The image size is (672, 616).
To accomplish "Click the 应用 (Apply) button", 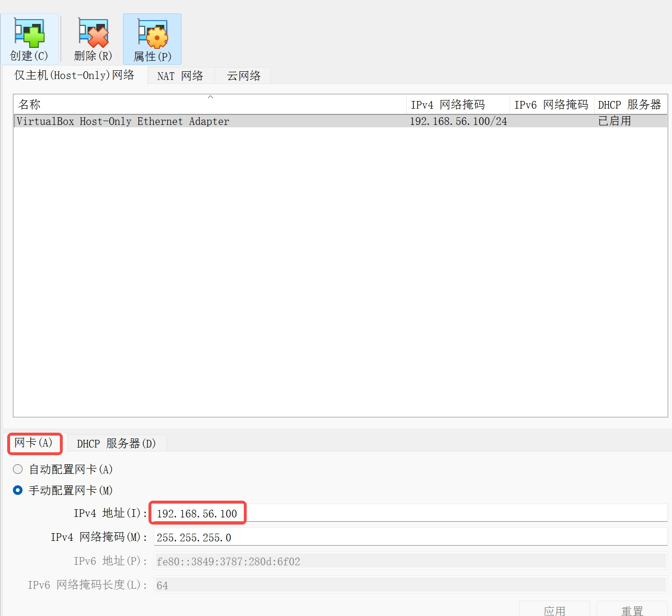I will tap(555, 610).
